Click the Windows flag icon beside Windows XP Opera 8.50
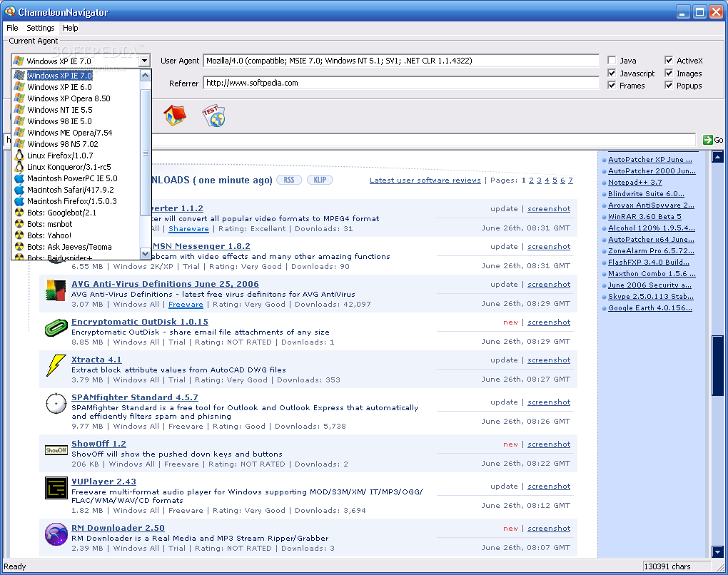728x575 pixels. pos(19,98)
